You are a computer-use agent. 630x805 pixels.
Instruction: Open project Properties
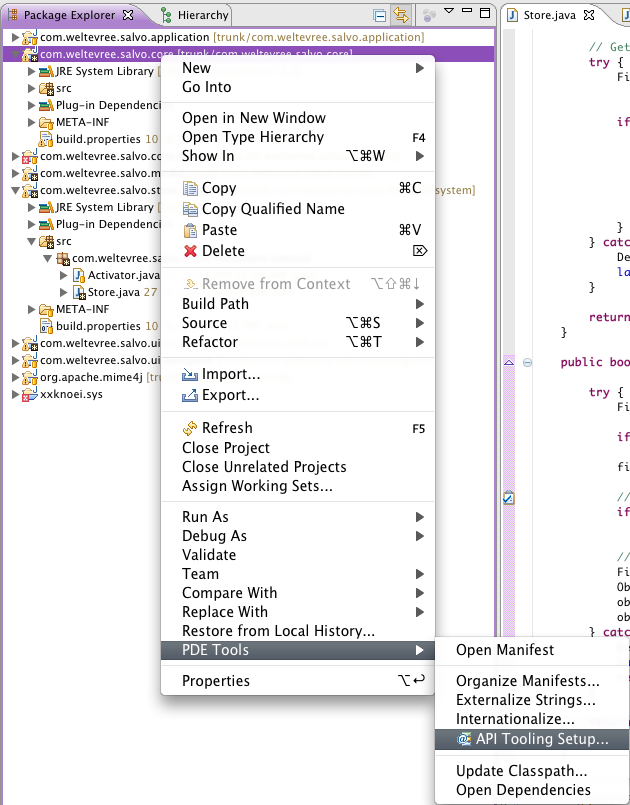(298, 681)
